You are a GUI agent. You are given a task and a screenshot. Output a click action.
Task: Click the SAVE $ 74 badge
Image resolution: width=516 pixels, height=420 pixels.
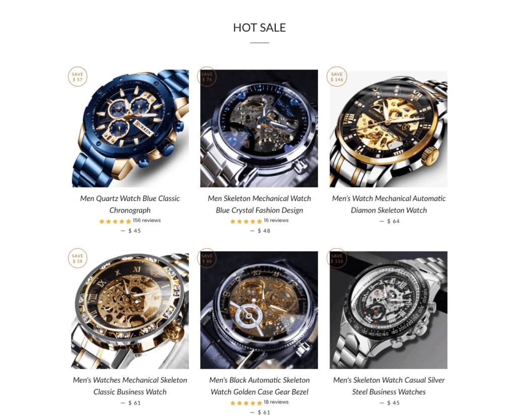[x=207, y=77]
